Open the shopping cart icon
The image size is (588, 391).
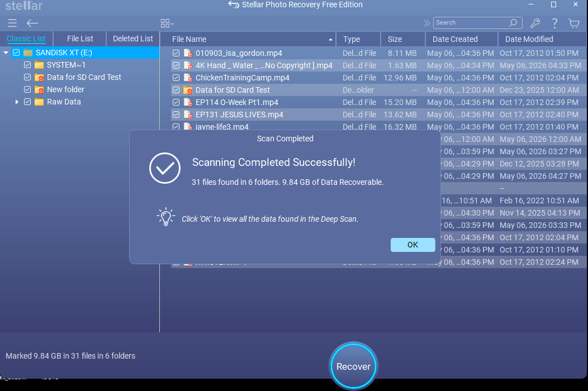click(x=574, y=23)
